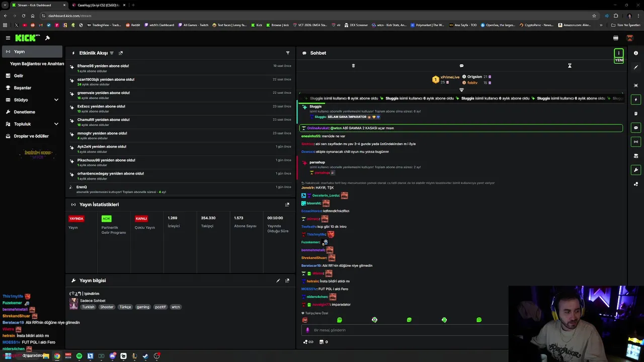
Task: Collapse the chat leaderboard with the arrow
Action: pyautogui.click(x=461, y=90)
